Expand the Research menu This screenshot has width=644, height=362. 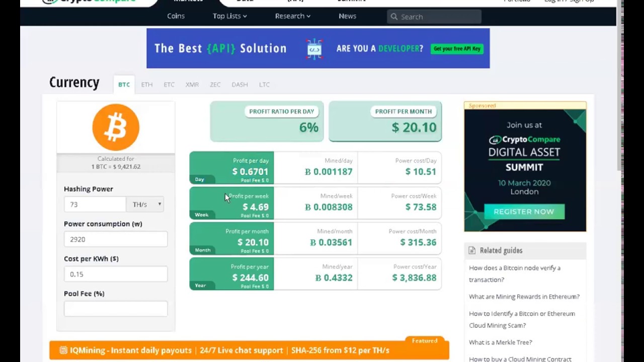[292, 16]
